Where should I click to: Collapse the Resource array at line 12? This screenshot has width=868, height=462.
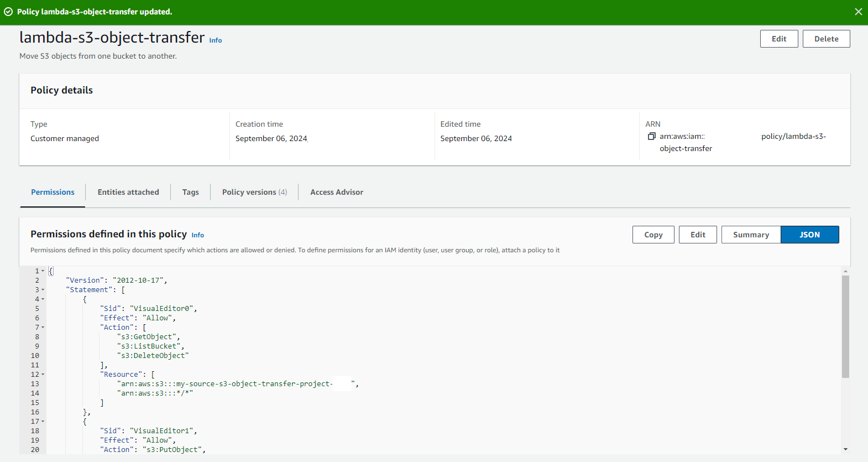click(43, 375)
